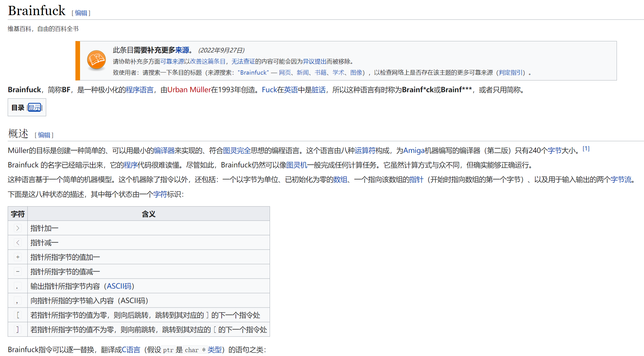Open the 图灵完全 link
Screen dimensions: 644x356
pyautogui.click(x=237, y=150)
